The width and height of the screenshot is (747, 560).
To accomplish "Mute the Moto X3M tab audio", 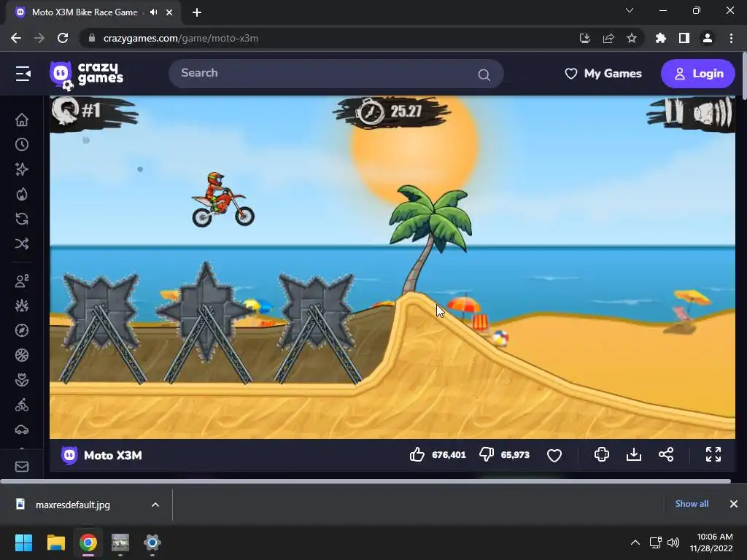I will pyautogui.click(x=153, y=12).
